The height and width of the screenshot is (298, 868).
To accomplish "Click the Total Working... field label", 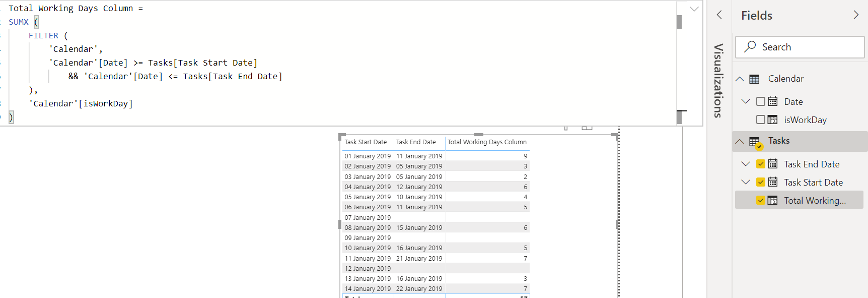I will coord(815,201).
